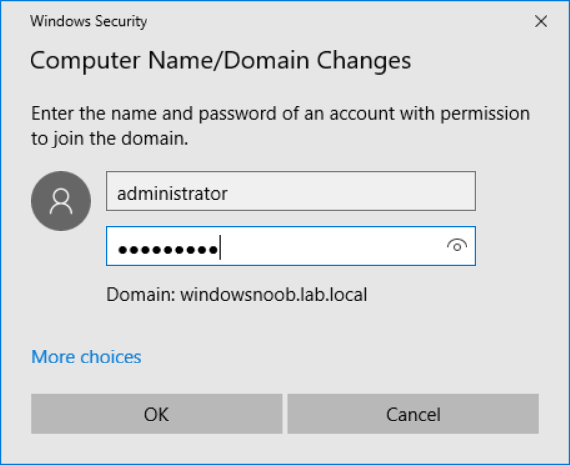Focus the administrator username field
This screenshot has height=465, width=570.
[291, 191]
